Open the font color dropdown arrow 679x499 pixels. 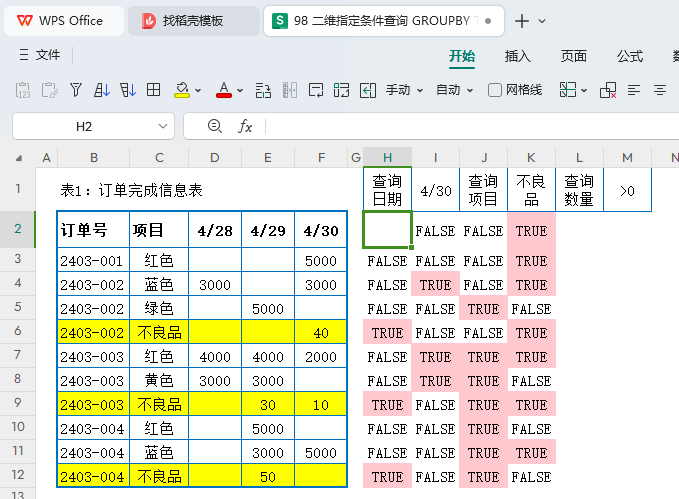240,91
